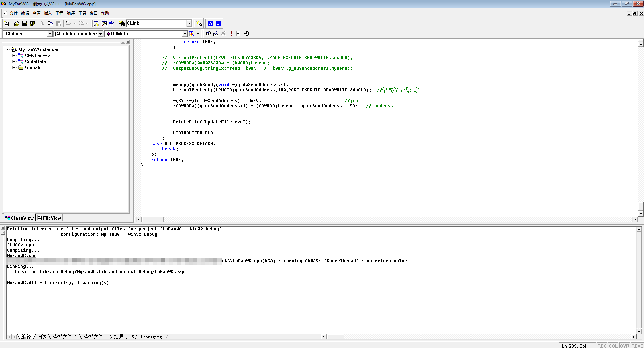The height and width of the screenshot is (348, 644).
Task: Open the 编译 (Build) menu
Action: click(x=71, y=13)
